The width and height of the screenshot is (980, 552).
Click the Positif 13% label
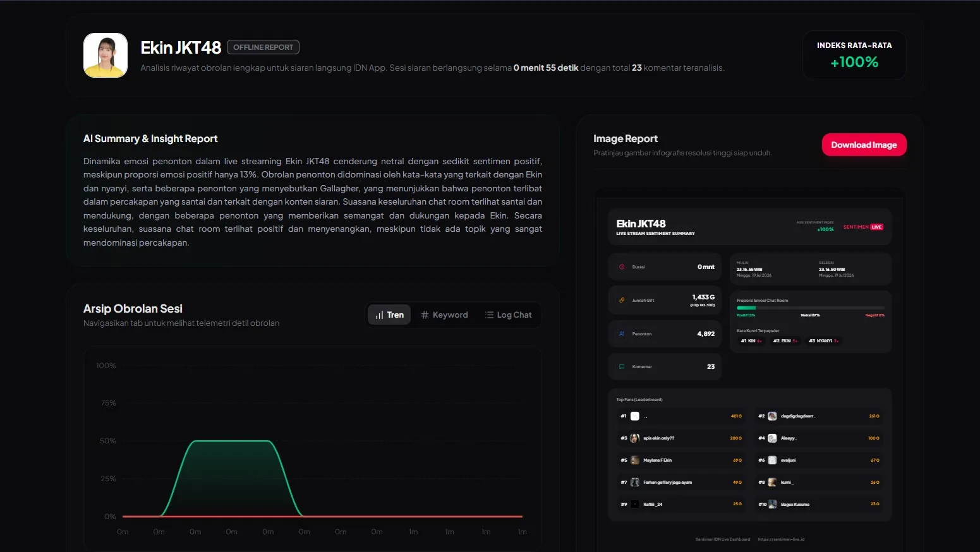(x=746, y=315)
